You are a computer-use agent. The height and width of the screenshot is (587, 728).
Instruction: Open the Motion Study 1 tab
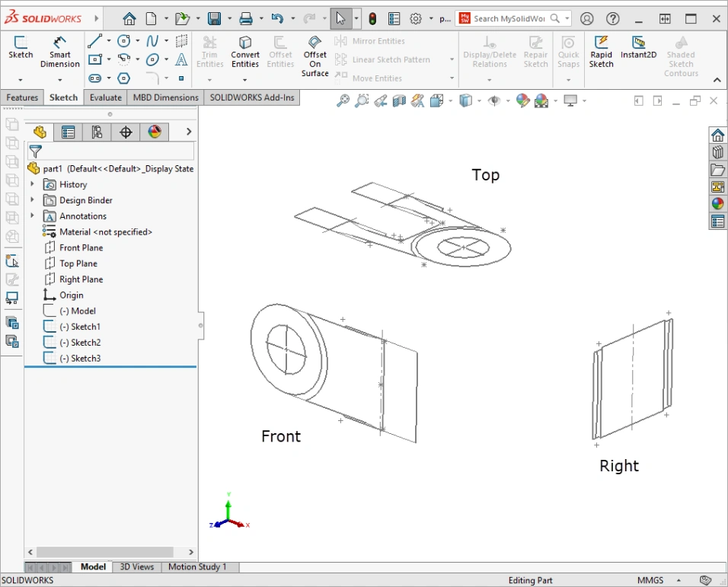(197, 566)
